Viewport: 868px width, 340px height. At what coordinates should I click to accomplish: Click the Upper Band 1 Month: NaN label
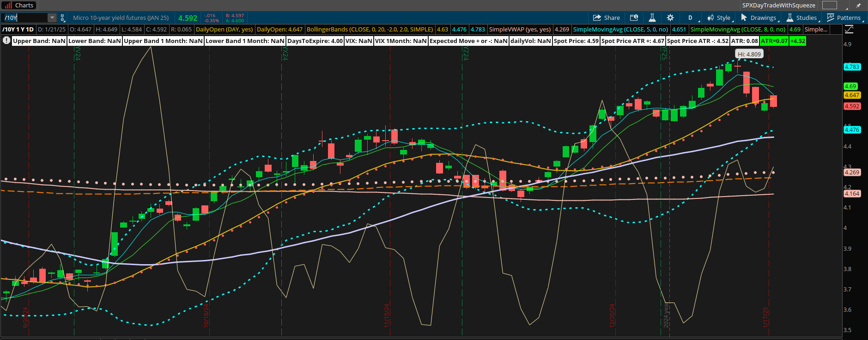(x=163, y=41)
